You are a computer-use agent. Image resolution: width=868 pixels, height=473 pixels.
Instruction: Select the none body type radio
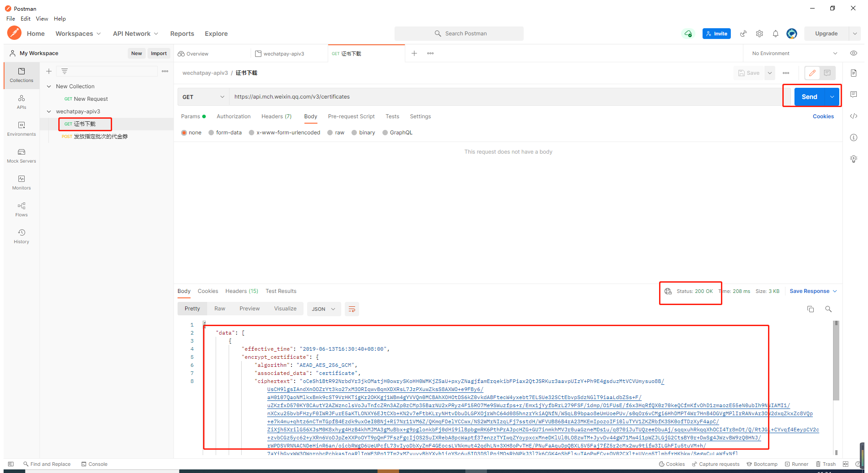[184, 133]
